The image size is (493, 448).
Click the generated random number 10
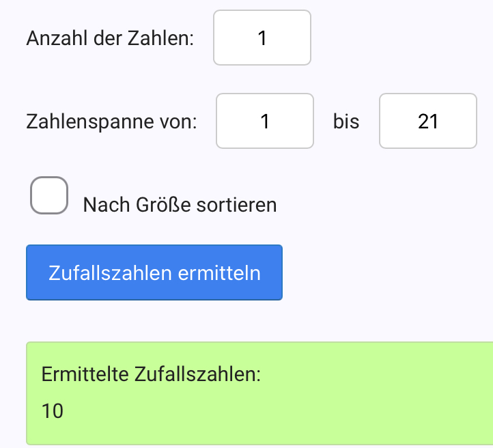tap(53, 410)
